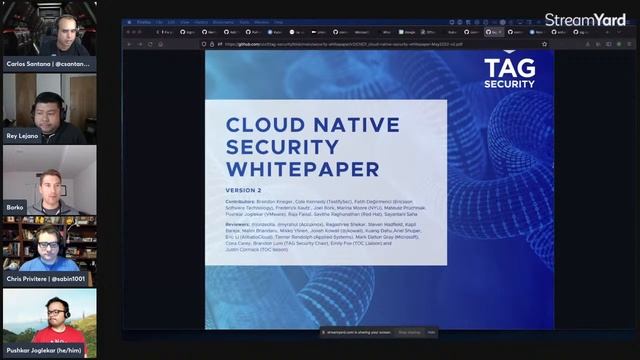Image resolution: width=640 pixels, height=360 pixels.
Task: Click Borko's video thumbnail
Action: coord(49,180)
